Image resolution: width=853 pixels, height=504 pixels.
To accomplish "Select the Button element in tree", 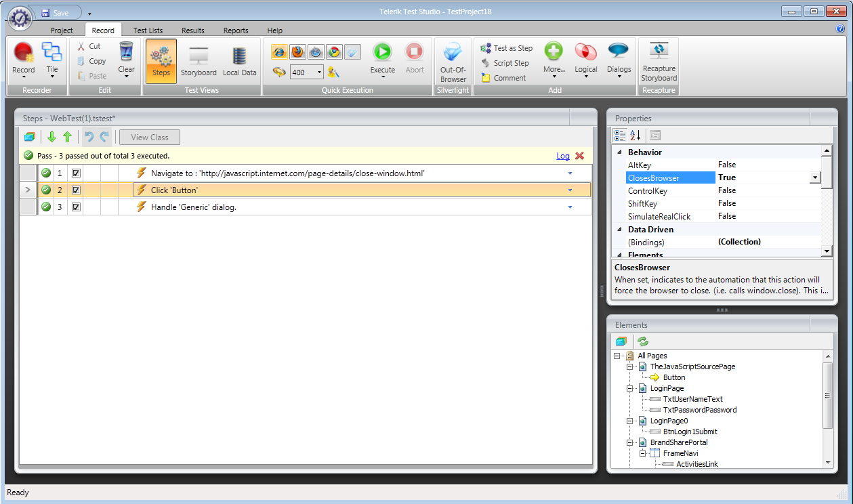I will [673, 377].
